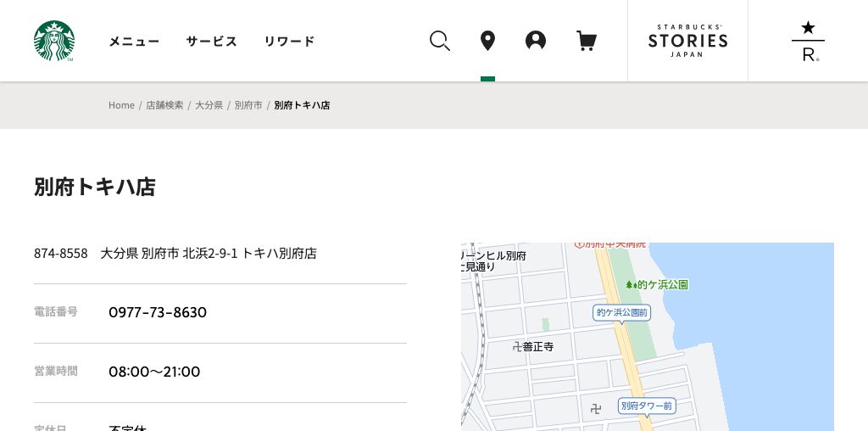Go to 店舗検索 breadcrumb
Image resolution: width=868 pixels, height=431 pixels.
tap(164, 105)
